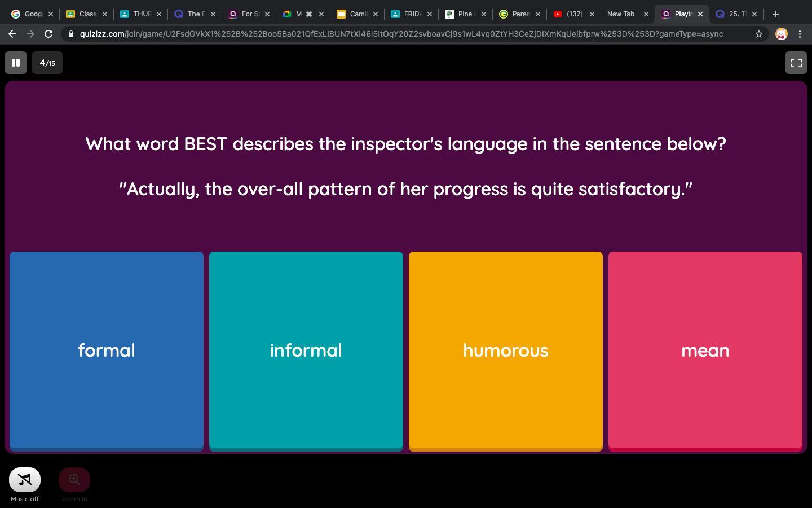812x508 pixels.
Task: Open a new browser tab
Action: 775,14
